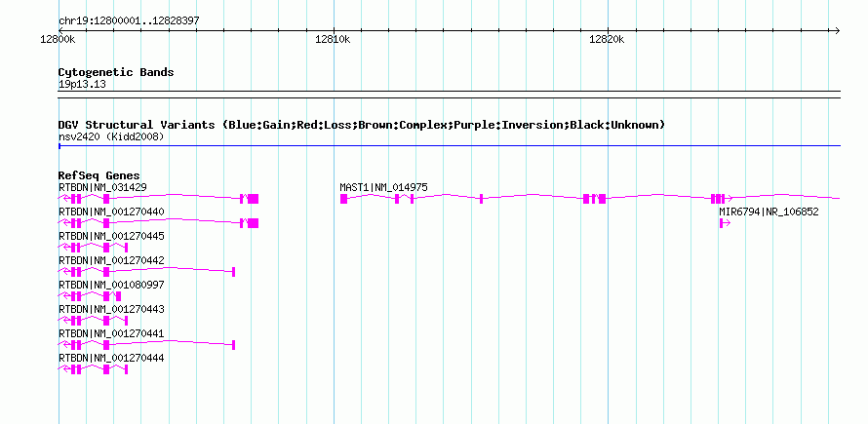Click the RTBDN NM_001270445 gene model glyph
868x424 pixels.
93,248
